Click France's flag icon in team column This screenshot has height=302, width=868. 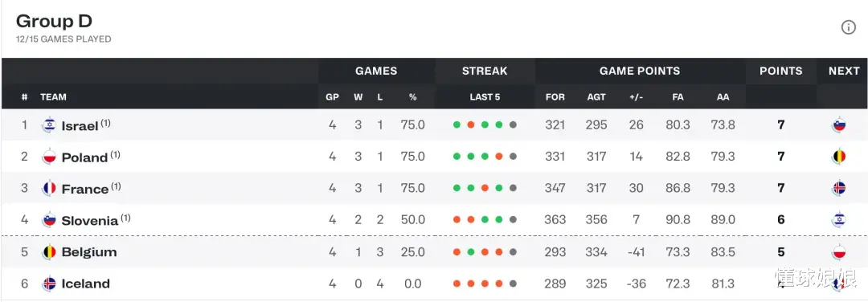(x=49, y=189)
